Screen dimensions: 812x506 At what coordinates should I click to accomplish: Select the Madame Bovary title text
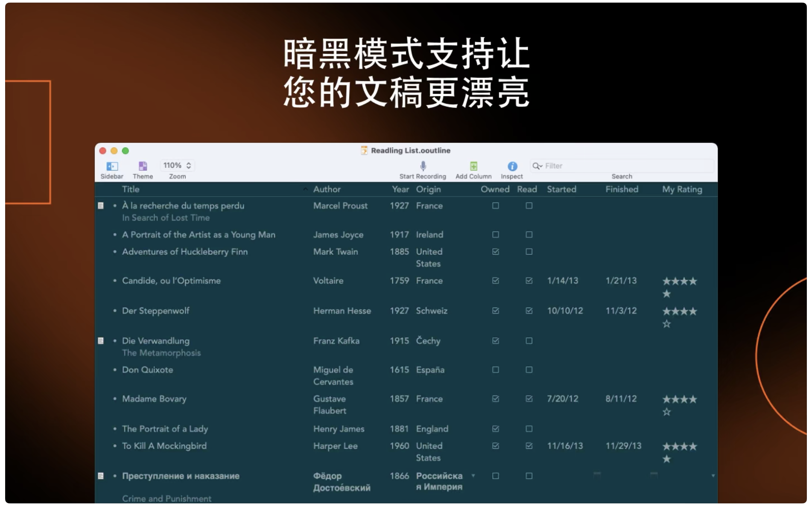pyautogui.click(x=154, y=399)
